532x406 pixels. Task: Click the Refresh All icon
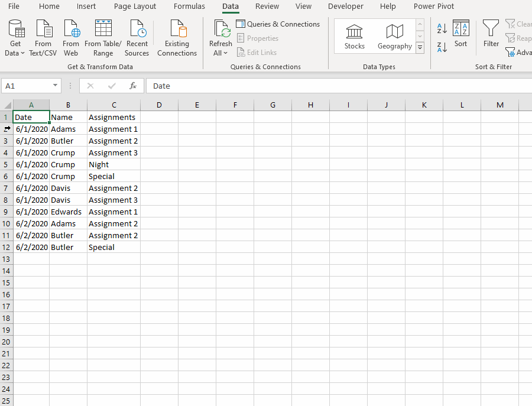pyautogui.click(x=222, y=28)
